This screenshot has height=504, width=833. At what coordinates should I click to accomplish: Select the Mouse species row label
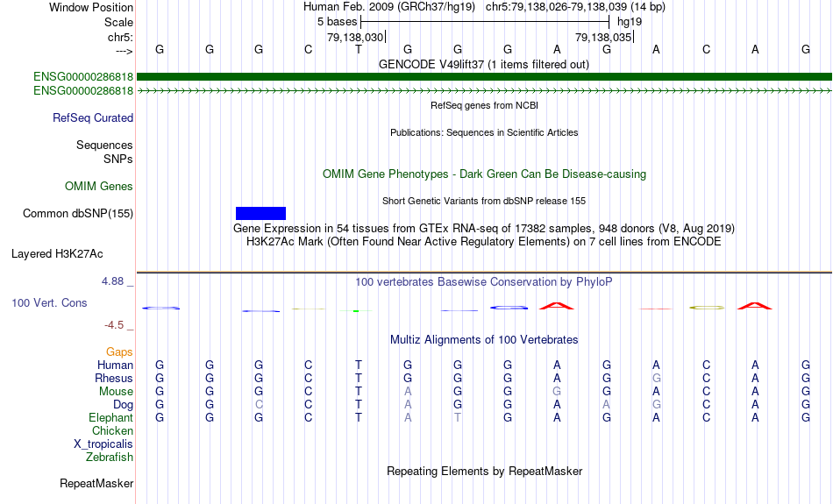[116, 392]
